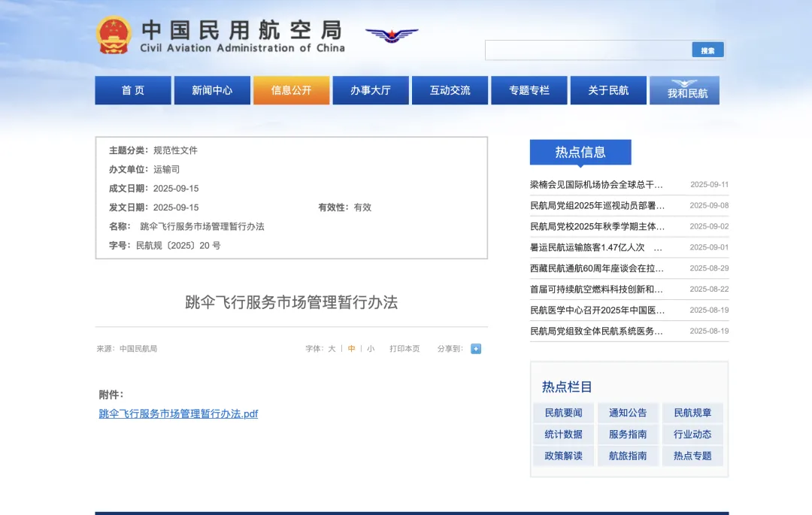Switch to the 新闻中心 tab

point(212,89)
